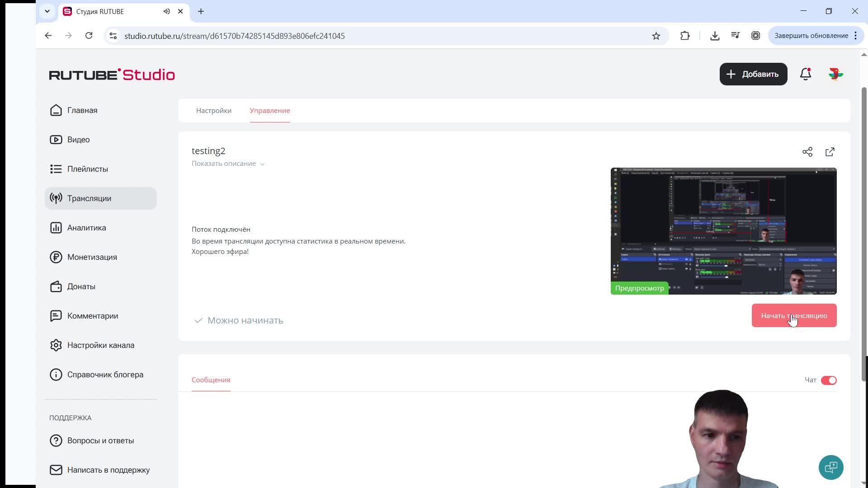Expand Показать описание
Image resolution: width=868 pixels, height=488 pixels.
tap(228, 164)
